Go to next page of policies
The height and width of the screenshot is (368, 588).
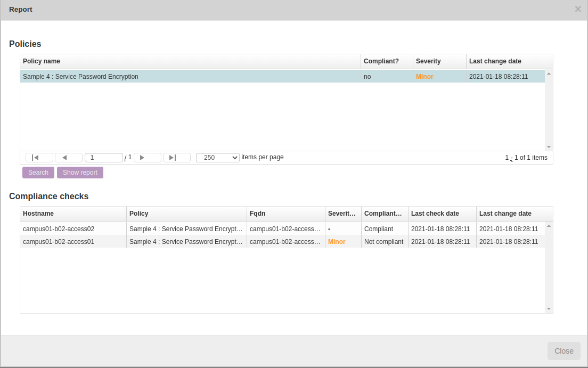tap(147, 158)
